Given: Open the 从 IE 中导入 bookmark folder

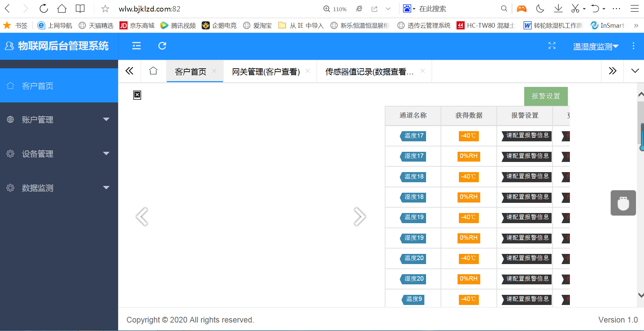Looking at the screenshot, I should [301, 25].
